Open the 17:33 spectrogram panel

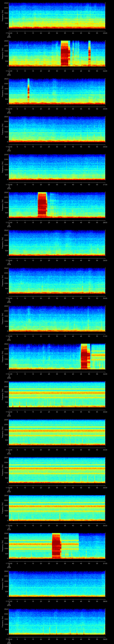57,432
